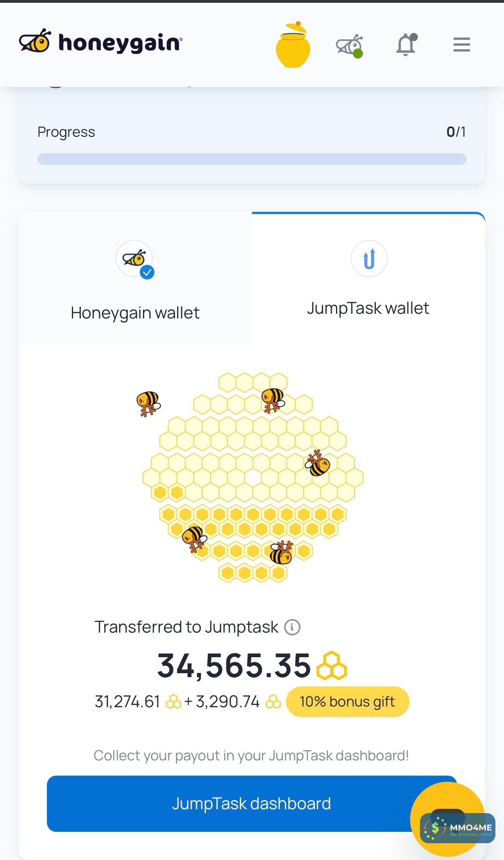This screenshot has width=504, height=860.
Task: Click the 10% bonus gift badge
Action: (347, 702)
